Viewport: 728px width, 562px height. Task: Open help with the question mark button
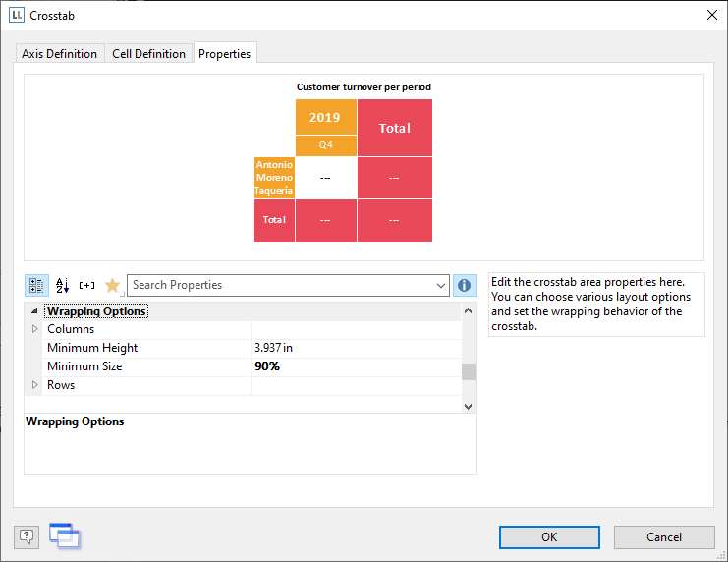pos(27,536)
